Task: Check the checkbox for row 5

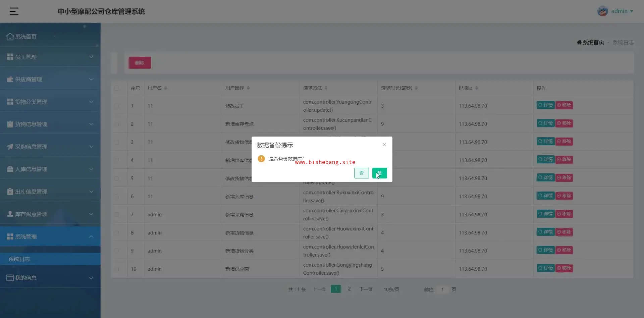Action: pos(116,178)
